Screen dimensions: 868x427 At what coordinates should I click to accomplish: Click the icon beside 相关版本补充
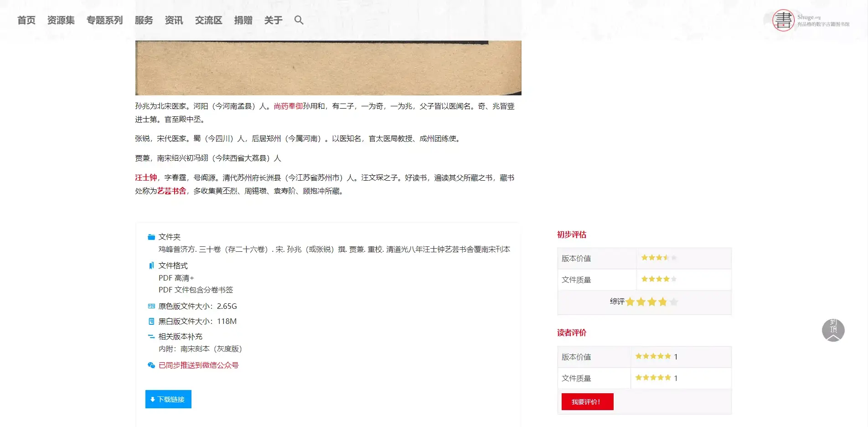point(150,336)
